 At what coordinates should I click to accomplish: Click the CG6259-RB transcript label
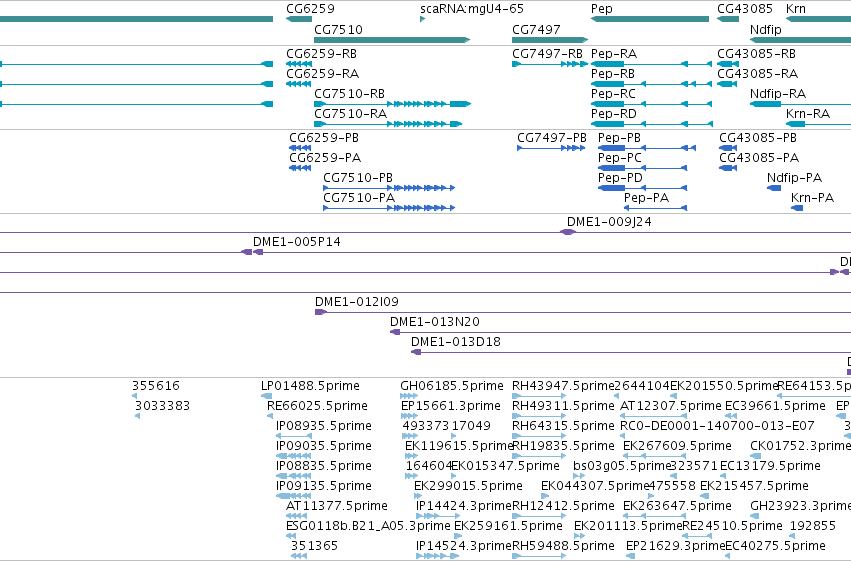tap(321, 54)
